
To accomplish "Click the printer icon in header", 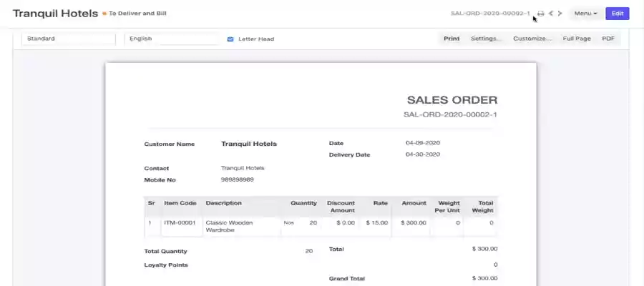I will (x=541, y=14).
